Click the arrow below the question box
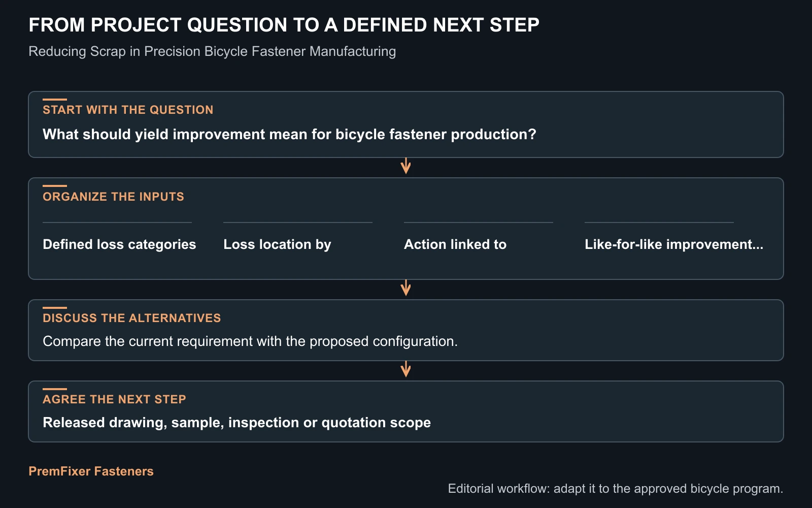 405,166
